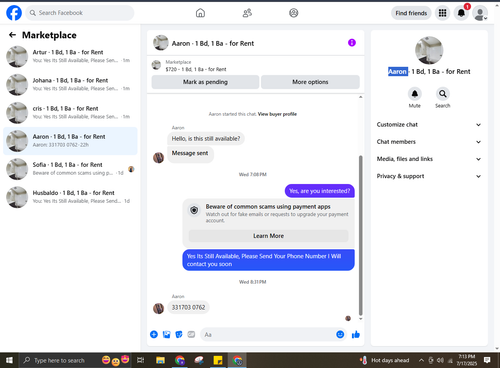Open the Home feed icon

click(200, 13)
